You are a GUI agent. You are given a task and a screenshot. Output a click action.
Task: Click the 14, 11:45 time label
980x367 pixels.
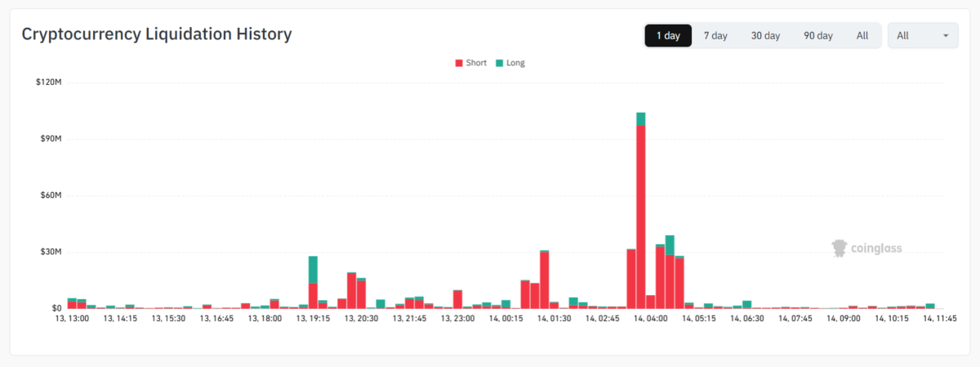coord(939,320)
